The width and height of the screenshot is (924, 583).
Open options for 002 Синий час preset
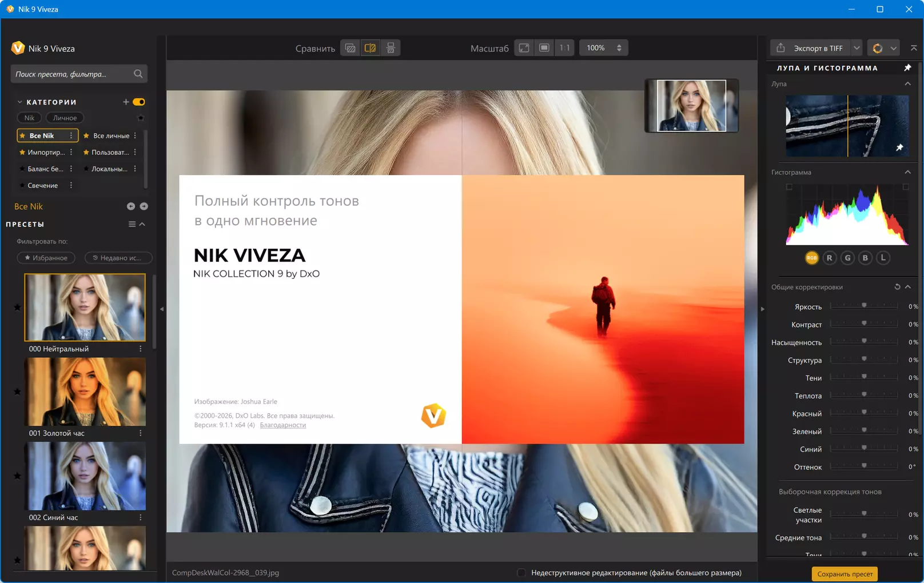[141, 517]
